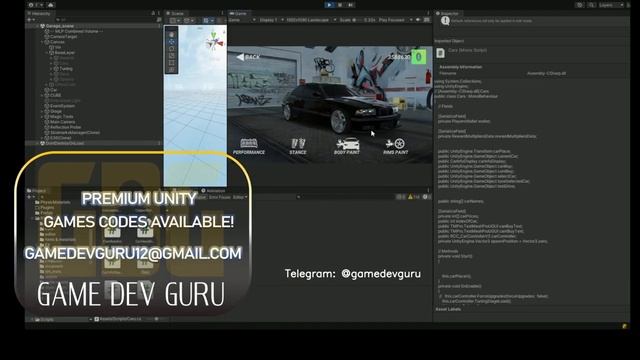Click the Step frame button
This screenshot has height=360, width=640.
click(x=351, y=5)
